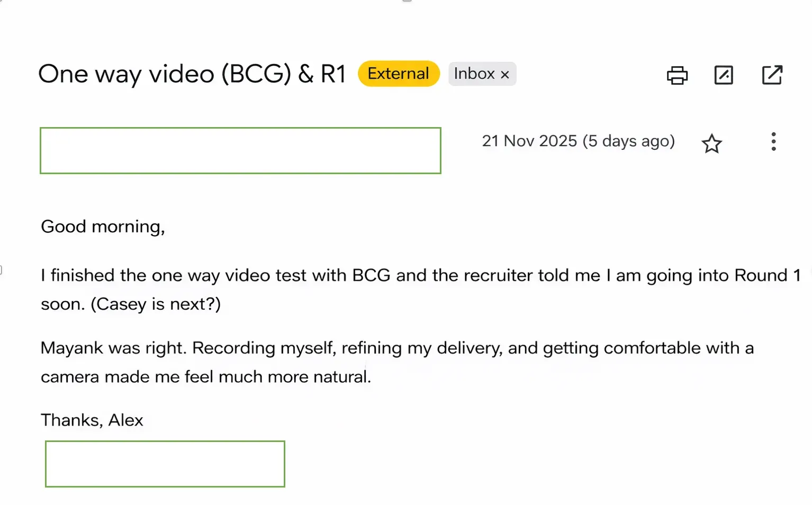This screenshot has height=505, width=812.
Task: Click the email subject 'One way video (BCG) & R1'
Action: [192, 74]
